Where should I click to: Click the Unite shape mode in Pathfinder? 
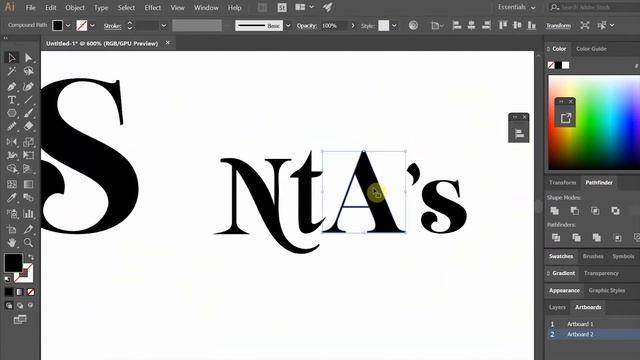point(555,211)
